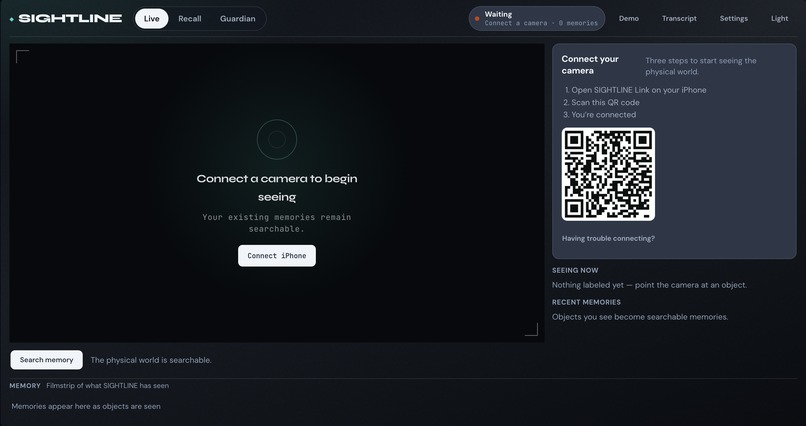
Task: Click 'Memories appear here as objects are seen'
Action: 86,406
